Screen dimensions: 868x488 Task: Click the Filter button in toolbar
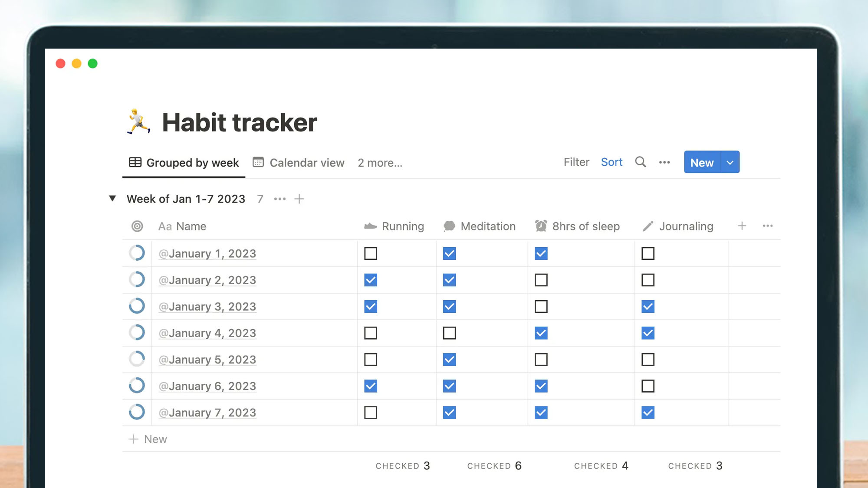tap(576, 162)
